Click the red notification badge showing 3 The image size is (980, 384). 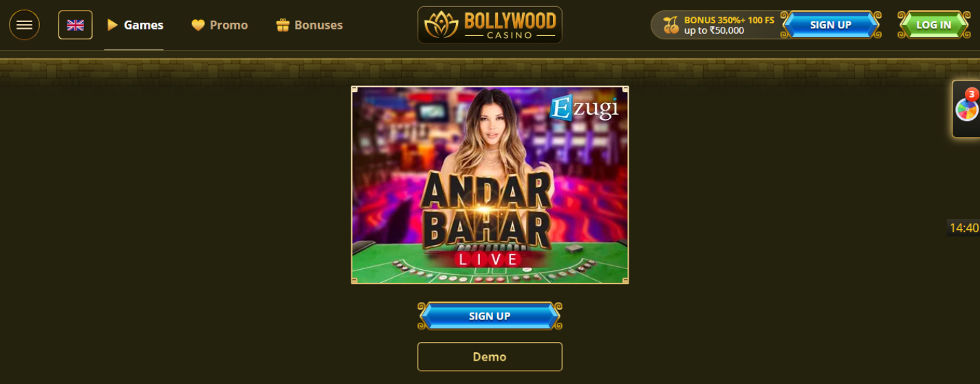[x=972, y=94]
